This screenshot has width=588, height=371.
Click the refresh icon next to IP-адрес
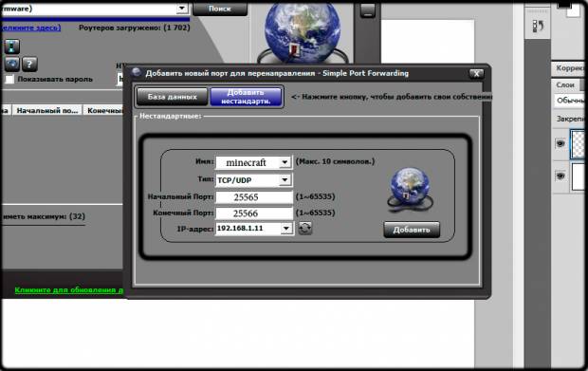point(304,228)
